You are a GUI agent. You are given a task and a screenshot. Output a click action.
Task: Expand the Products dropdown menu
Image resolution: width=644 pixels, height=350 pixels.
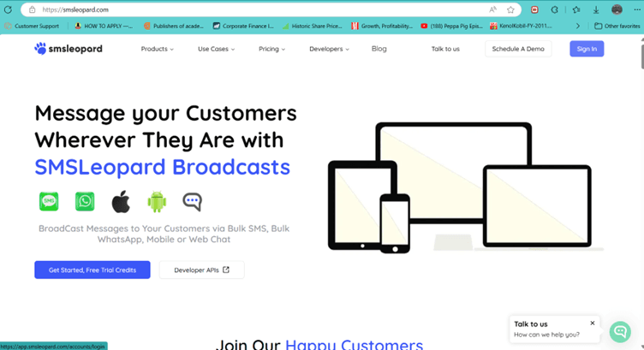tap(157, 49)
